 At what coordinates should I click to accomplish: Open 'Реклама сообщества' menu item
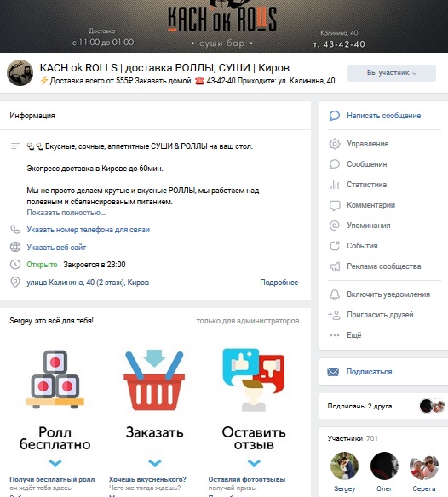coord(383,266)
